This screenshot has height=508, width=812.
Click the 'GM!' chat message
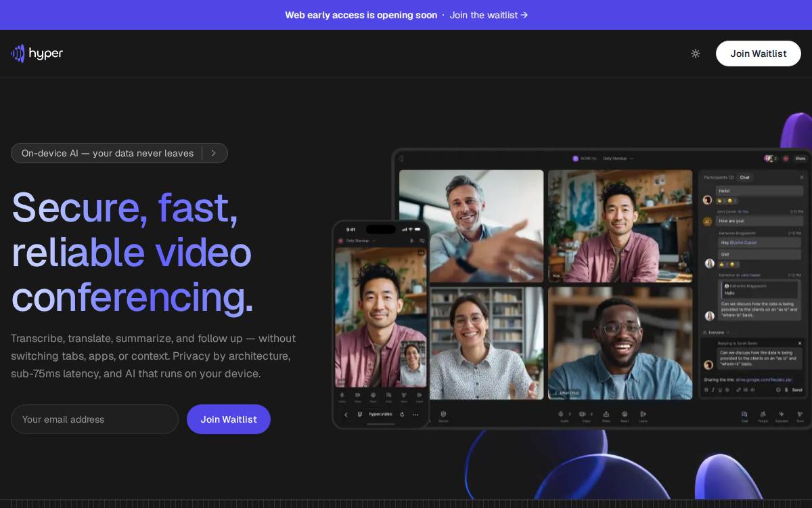click(x=760, y=255)
